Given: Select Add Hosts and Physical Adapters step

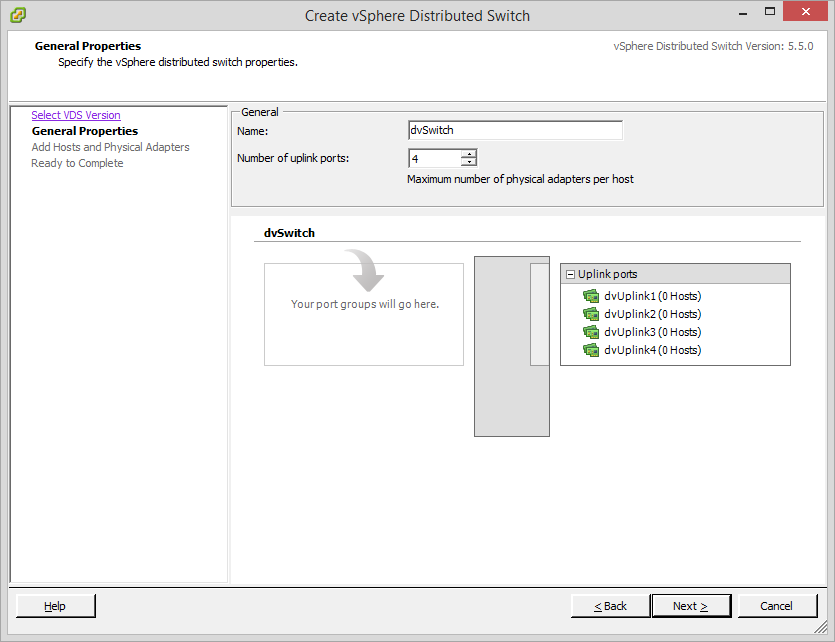Looking at the screenshot, I should click(x=110, y=147).
